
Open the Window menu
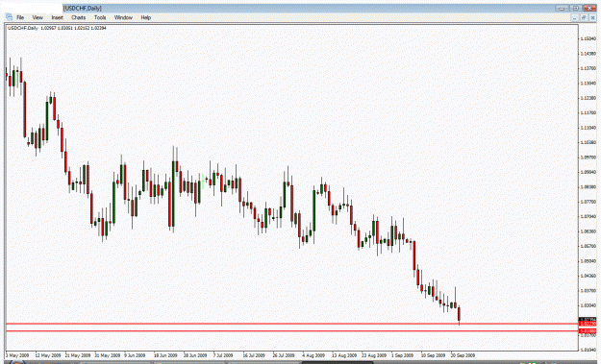123,17
